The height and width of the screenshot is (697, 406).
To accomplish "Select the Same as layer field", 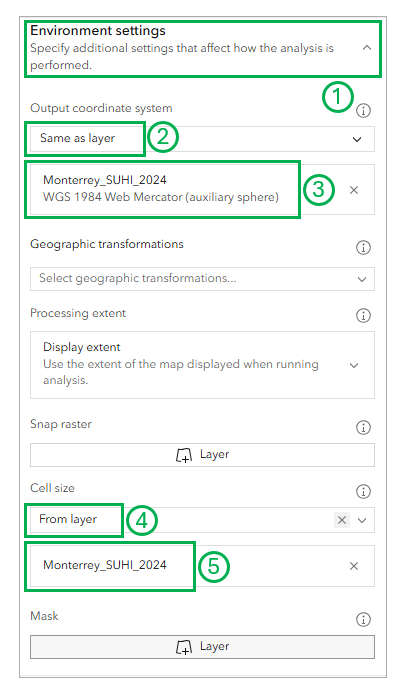I will [x=77, y=138].
